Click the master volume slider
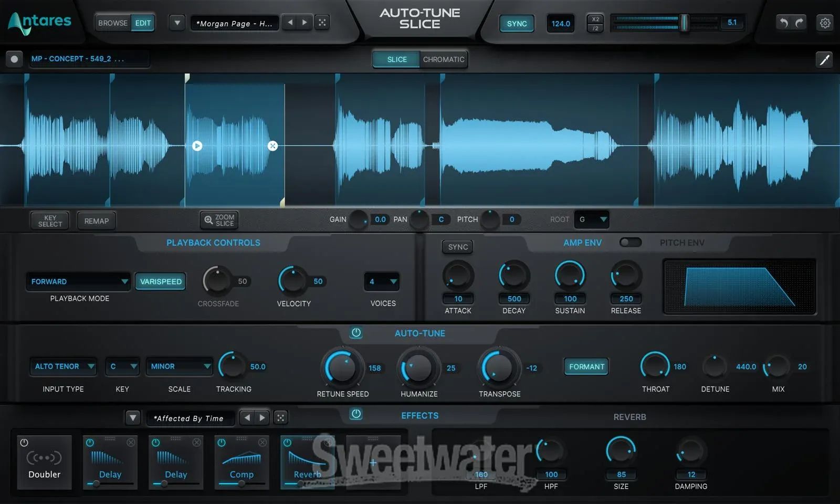 click(685, 23)
